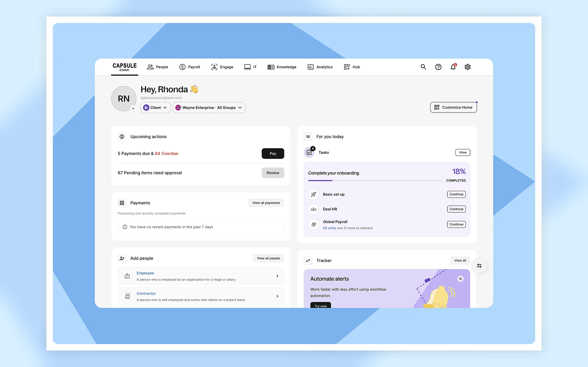Open the Payroll menu

point(190,67)
